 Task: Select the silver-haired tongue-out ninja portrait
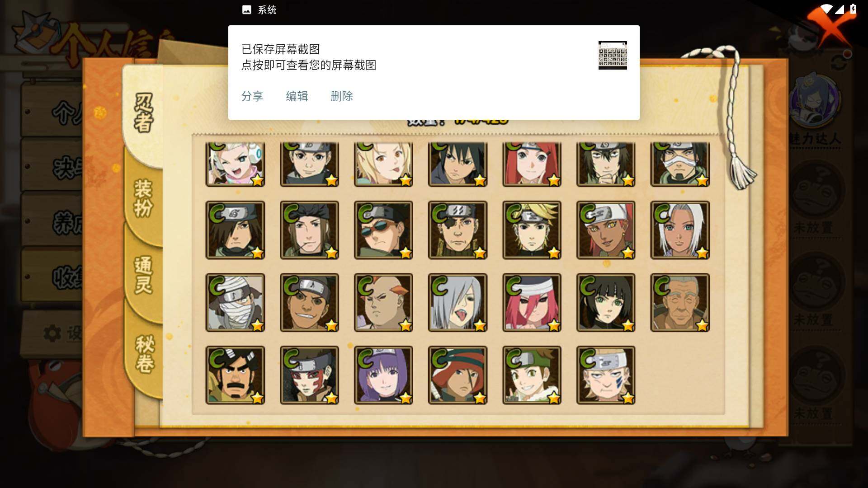(458, 302)
